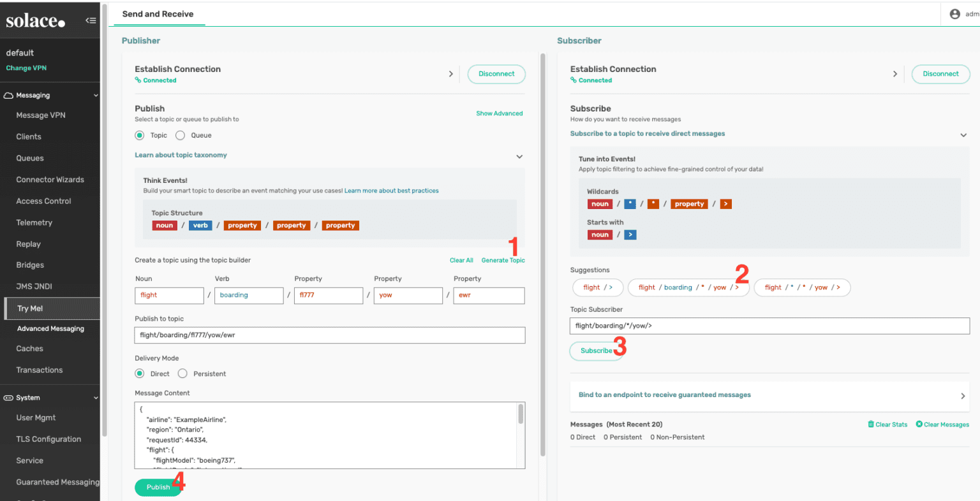Select the Send and Receive tab
This screenshot has width=980, height=501.
click(x=160, y=13)
